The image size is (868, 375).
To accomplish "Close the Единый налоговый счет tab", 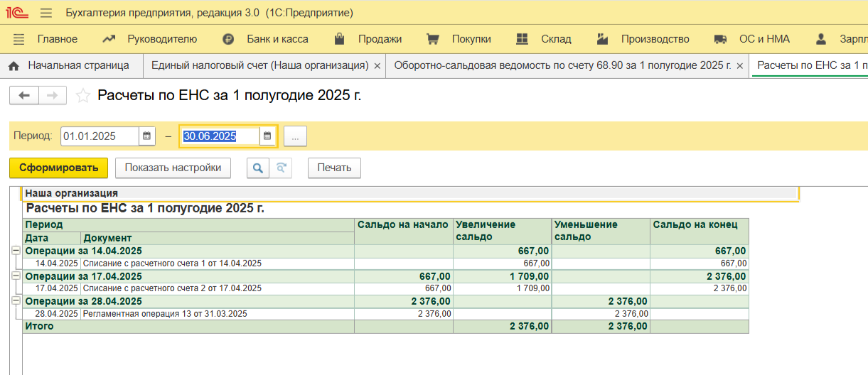I will (x=377, y=66).
